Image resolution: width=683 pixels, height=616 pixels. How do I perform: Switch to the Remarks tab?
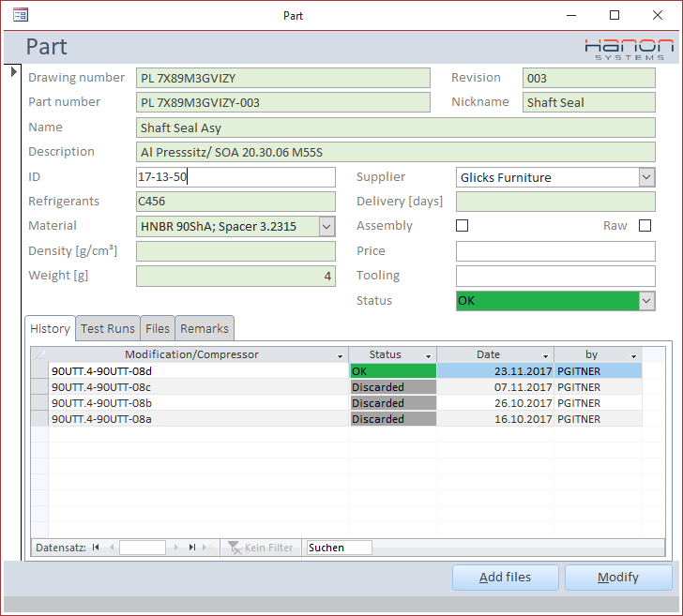(x=205, y=328)
